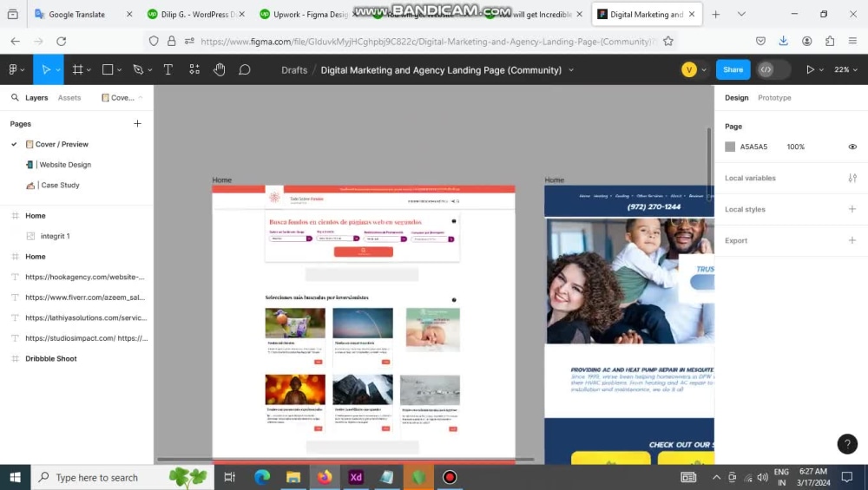The image size is (868, 490).
Task: Expand Pen tool options arrow
Action: [x=149, y=70]
